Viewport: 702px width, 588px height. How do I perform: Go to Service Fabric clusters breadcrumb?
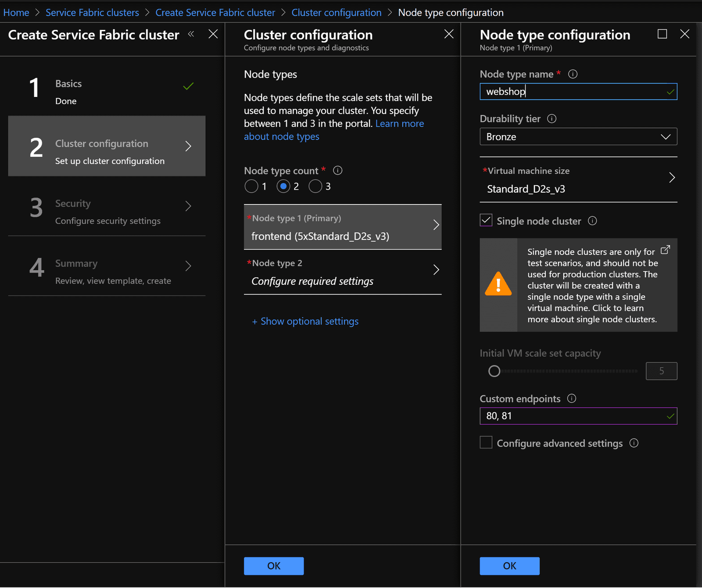tap(92, 12)
